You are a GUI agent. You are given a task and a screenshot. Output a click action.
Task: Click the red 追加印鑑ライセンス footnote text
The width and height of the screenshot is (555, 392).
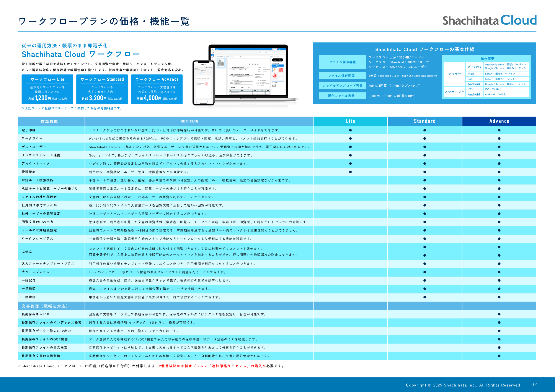pos(229,366)
